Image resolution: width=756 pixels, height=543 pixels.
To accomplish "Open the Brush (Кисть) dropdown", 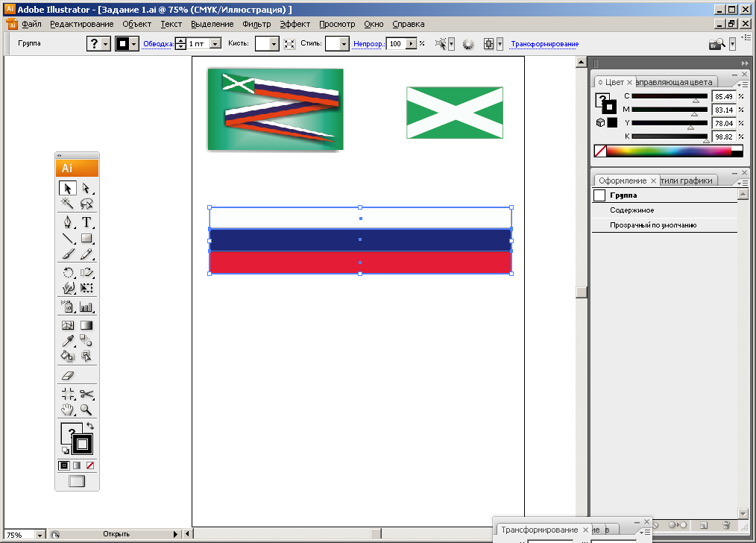I will point(274,44).
